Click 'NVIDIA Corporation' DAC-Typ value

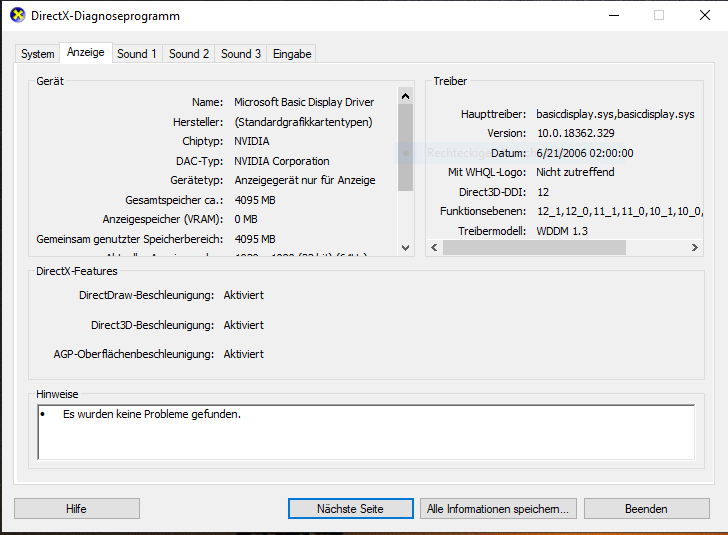coord(282,161)
